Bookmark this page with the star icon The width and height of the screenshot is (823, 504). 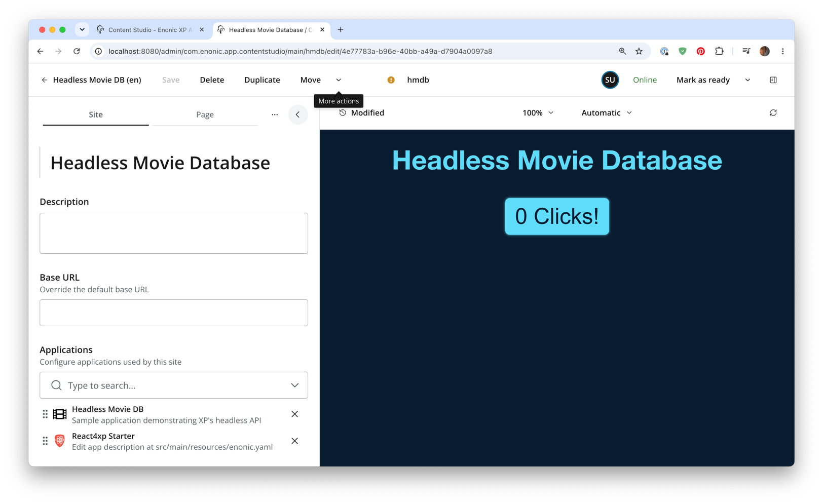click(639, 51)
